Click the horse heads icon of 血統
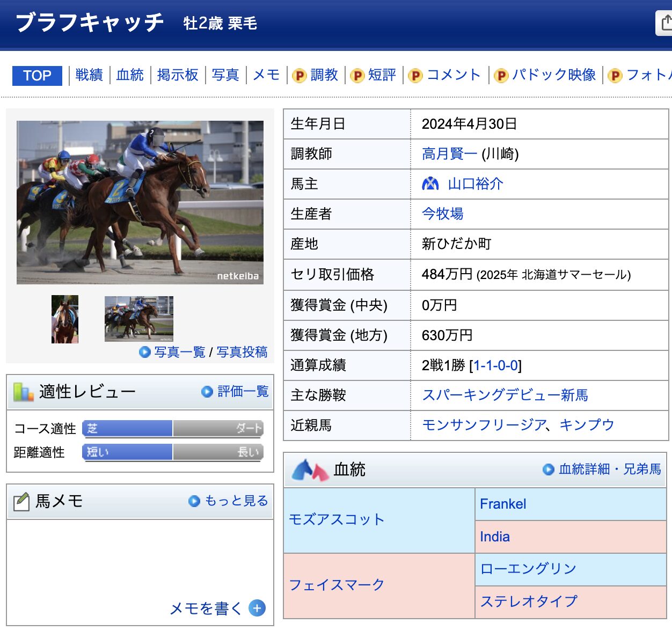Image resolution: width=672 pixels, height=631 pixels. click(x=310, y=470)
